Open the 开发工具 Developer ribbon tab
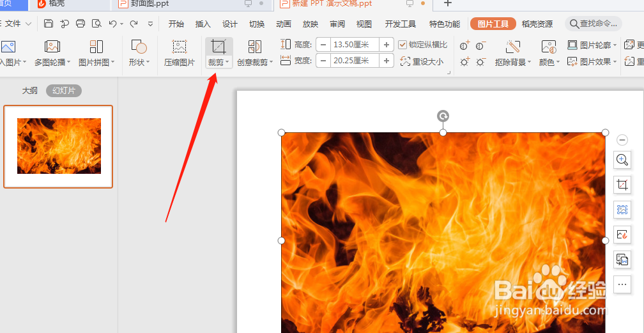 (x=401, y=24)
